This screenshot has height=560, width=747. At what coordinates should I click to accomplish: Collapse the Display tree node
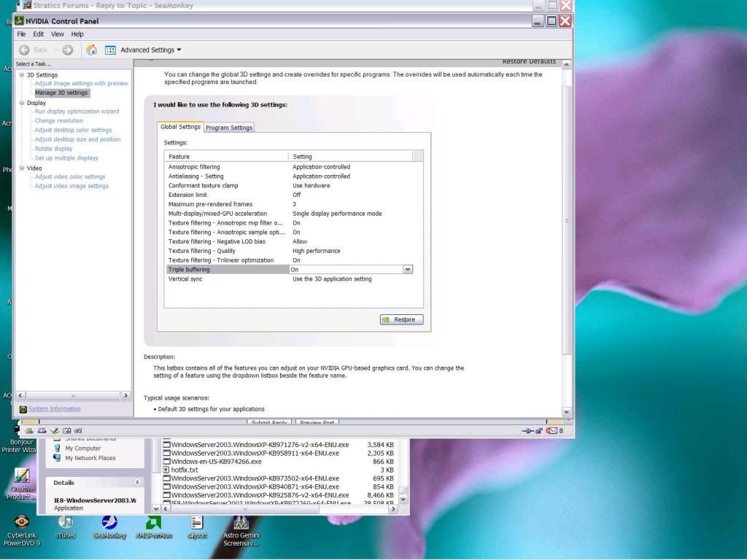(x=22, y=103)
